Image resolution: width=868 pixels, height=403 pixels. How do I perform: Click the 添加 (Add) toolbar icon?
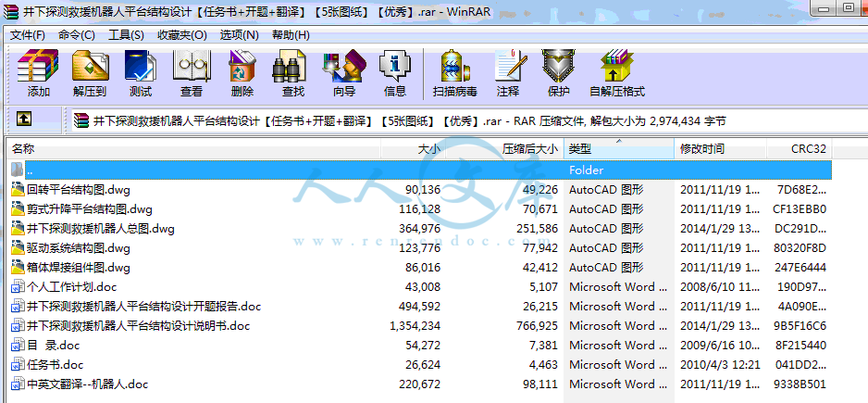38,67
